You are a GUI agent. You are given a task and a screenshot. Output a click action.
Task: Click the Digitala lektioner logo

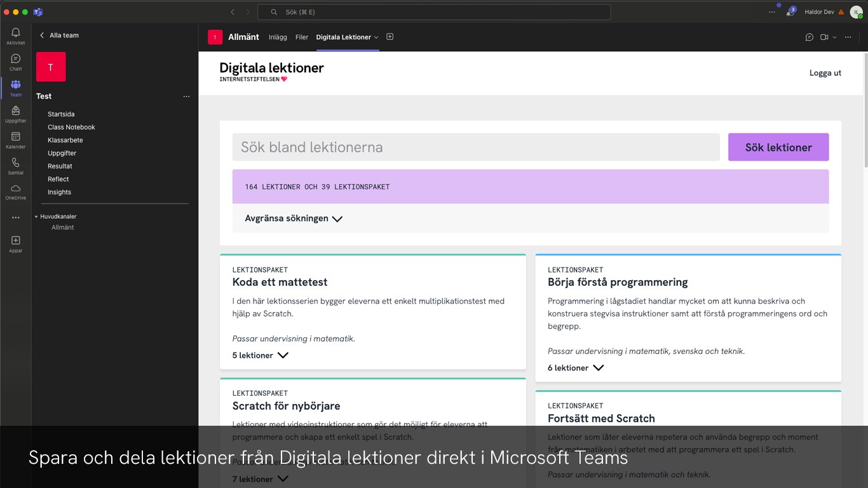(x=271, y=71)
